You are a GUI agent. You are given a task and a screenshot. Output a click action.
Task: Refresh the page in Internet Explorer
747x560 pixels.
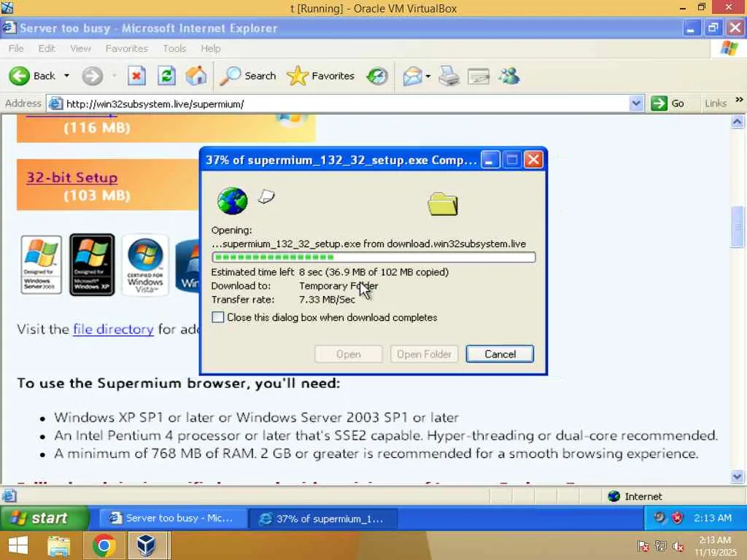point(166,76)
